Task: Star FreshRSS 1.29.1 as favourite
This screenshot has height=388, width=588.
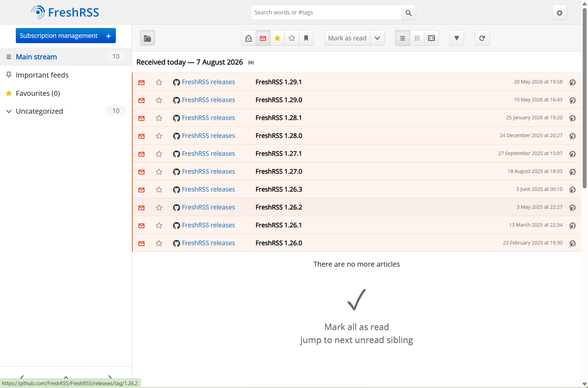Action: click(x=159, y=82)
